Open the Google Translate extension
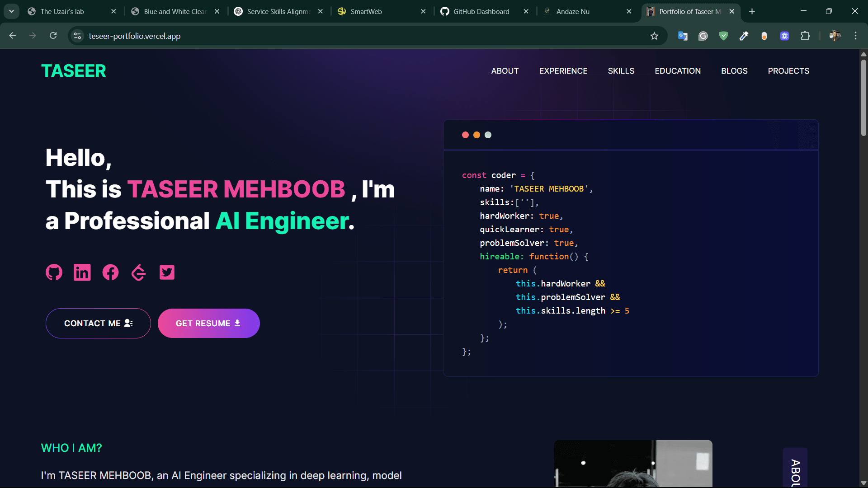The height and width of the screenshot is (488, 868). pos(683,36)
